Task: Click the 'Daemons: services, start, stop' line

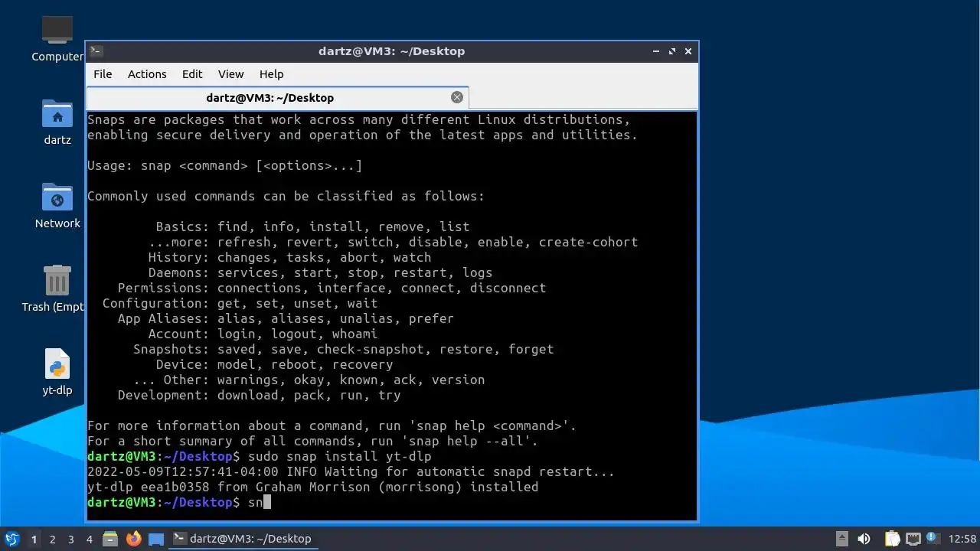Action: coord(321,272)
